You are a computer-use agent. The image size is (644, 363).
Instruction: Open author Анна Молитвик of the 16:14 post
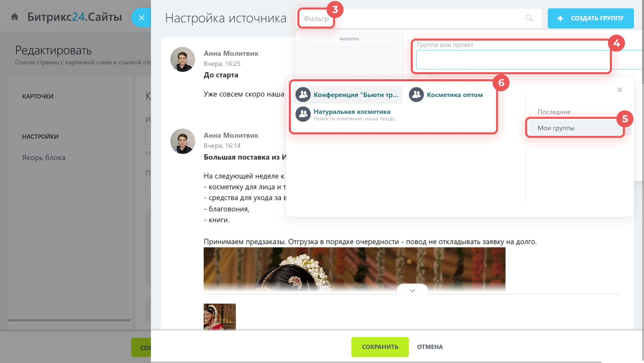[231, 135]
